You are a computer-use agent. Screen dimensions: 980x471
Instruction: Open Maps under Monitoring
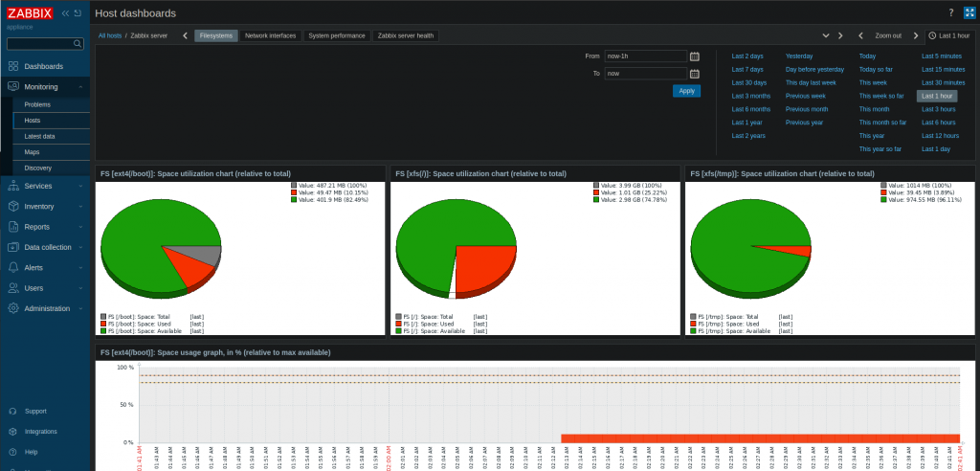tap(32, 152)
